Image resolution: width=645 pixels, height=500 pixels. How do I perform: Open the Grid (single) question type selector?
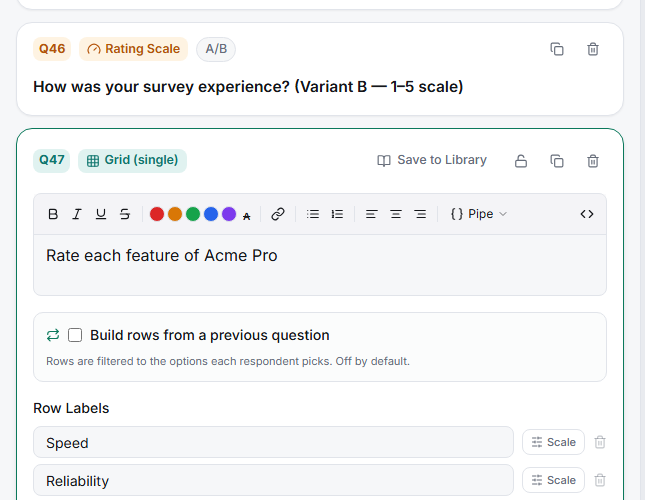tap(132, 160)
